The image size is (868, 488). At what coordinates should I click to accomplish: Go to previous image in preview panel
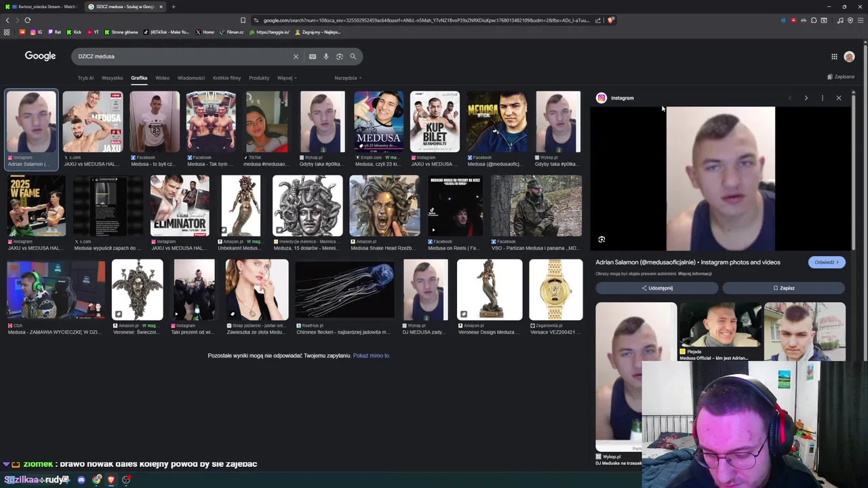[x=789, y=98]
